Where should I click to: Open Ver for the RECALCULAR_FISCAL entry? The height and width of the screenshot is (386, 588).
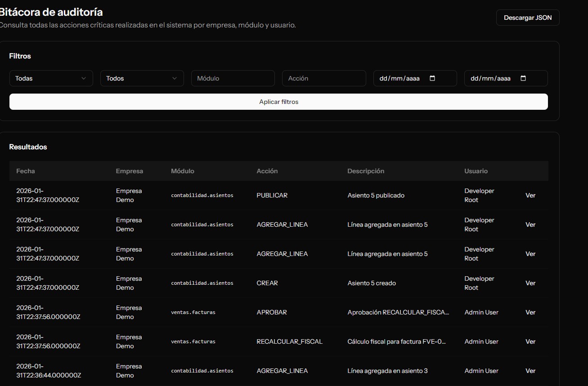(x=530, y=341)
